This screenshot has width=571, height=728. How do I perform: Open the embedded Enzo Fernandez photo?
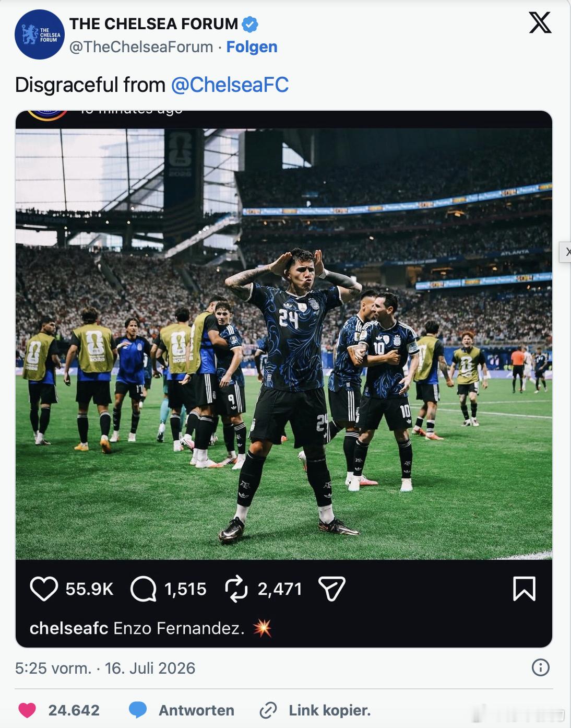click(x=284, y=344)
